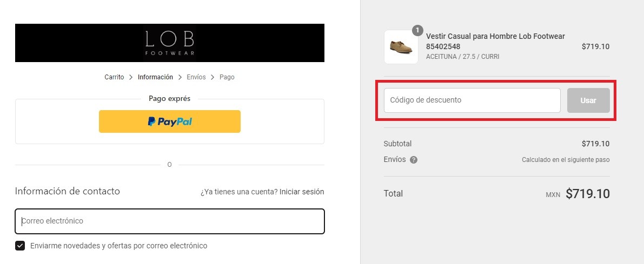Go back to Carrito breadcrumb
The height and width of the screenshot is (264, 644).
(114, 77)
